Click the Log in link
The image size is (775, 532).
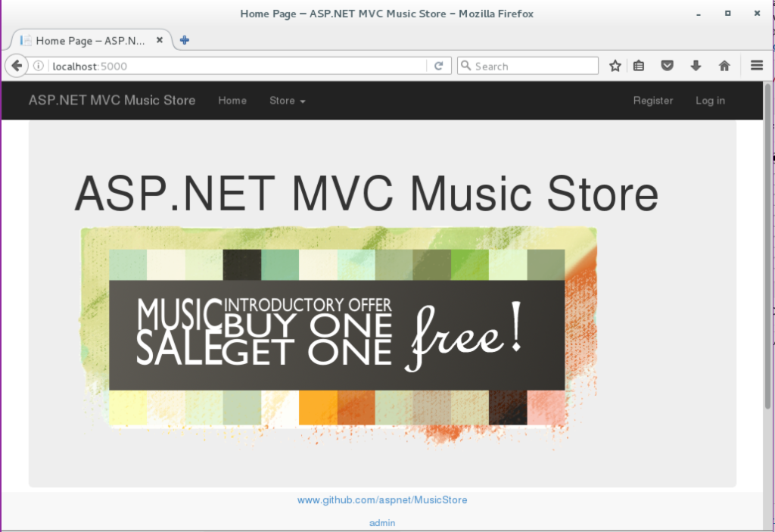tap(710, 101)
